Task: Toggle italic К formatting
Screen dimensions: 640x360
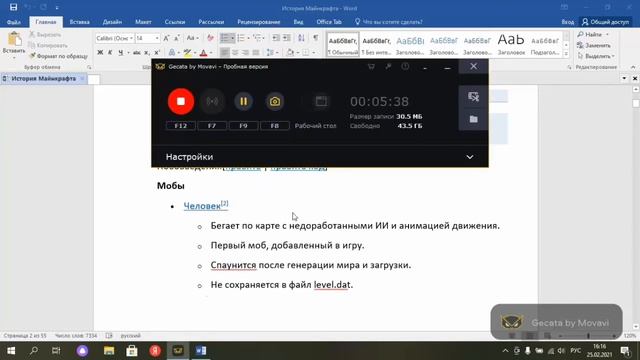Action: (x=110, y=52)
